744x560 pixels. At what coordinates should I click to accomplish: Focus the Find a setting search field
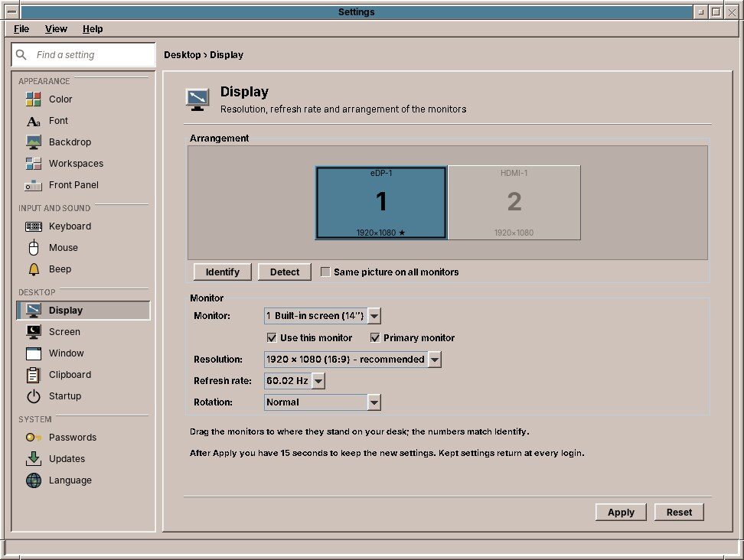click(x=83, y=55)
